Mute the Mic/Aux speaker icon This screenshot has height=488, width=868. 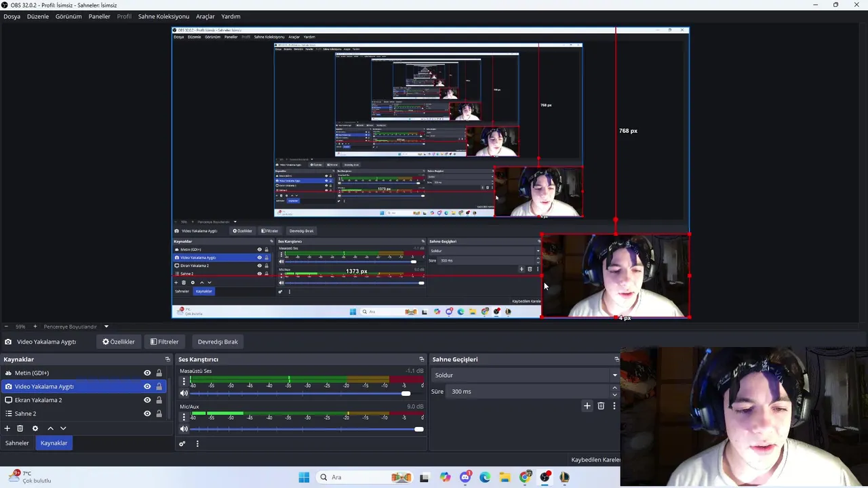(x=184, y=428)
